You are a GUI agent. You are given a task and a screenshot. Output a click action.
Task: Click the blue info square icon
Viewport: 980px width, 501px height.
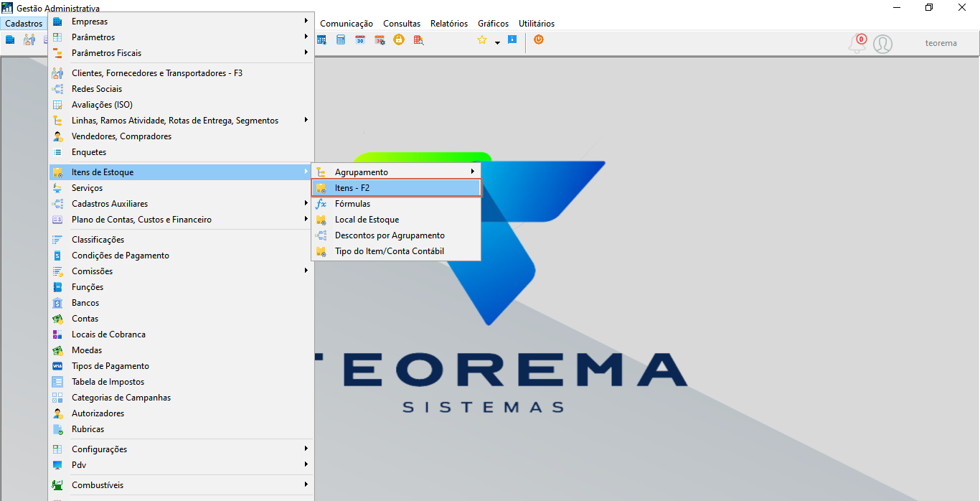tap(512, 39)
